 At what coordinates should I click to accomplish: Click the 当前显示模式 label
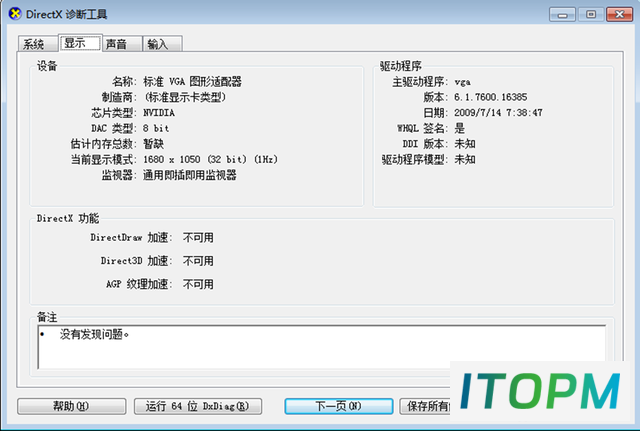[104, 159]
